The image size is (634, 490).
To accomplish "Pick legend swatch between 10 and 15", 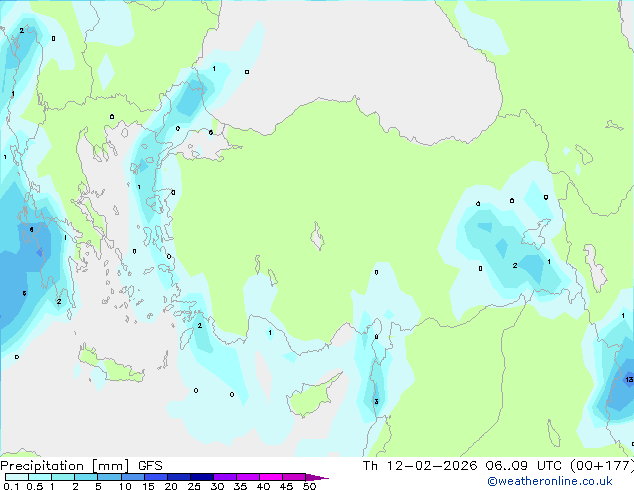I will pyautogui.click(x=132, y=477).
